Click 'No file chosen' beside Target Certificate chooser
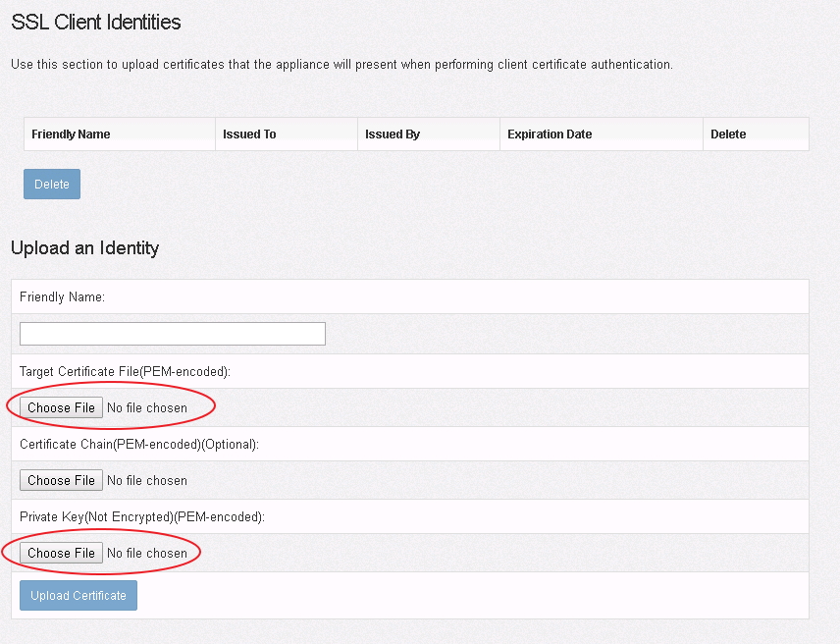The image size is (840, 644). [x=147, y=407]
